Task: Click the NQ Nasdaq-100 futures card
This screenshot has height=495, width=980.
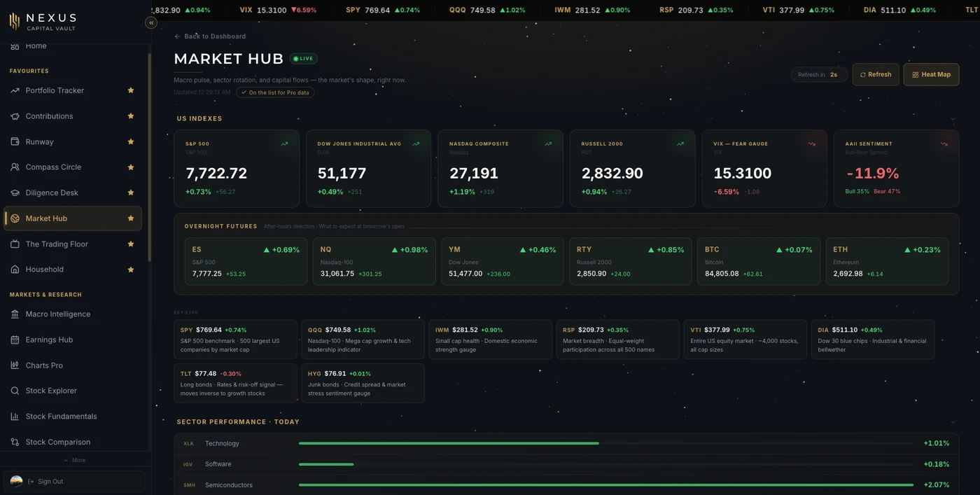Action: pos(374,261)
